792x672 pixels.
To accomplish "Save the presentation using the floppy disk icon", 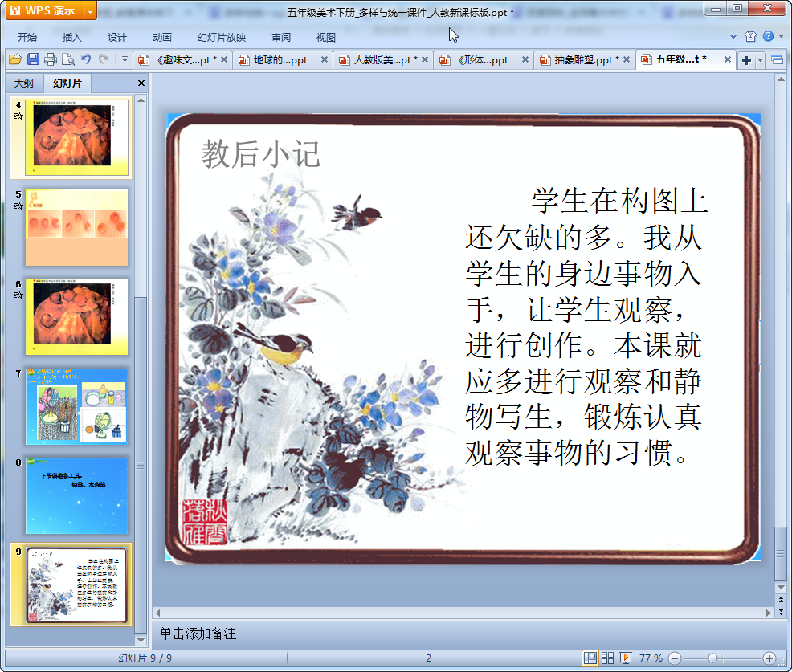I will [x=33, y=59].
